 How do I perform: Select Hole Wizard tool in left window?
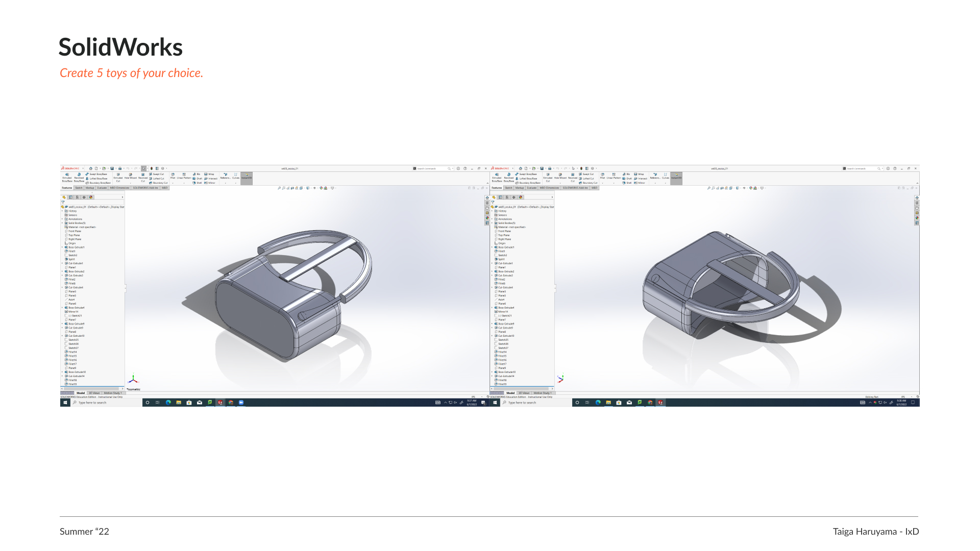(130, 176)
